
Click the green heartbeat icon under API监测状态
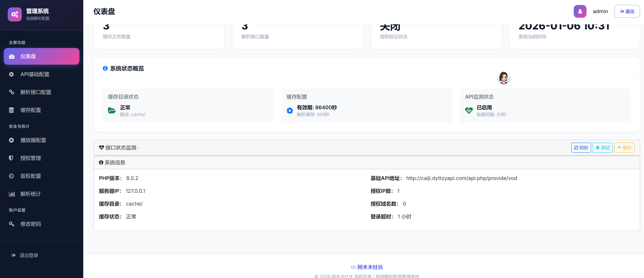(x=469, y=111)
